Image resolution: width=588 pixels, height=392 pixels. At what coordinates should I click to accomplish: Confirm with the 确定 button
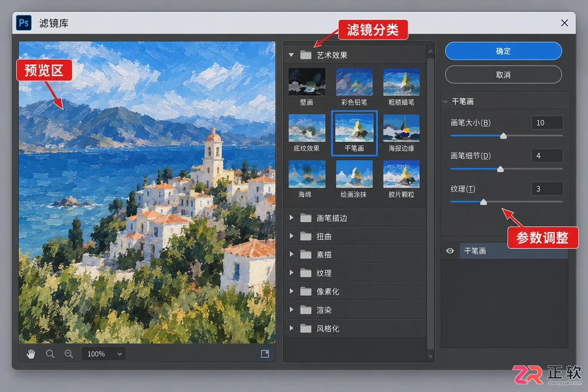(x=503, y=51)
